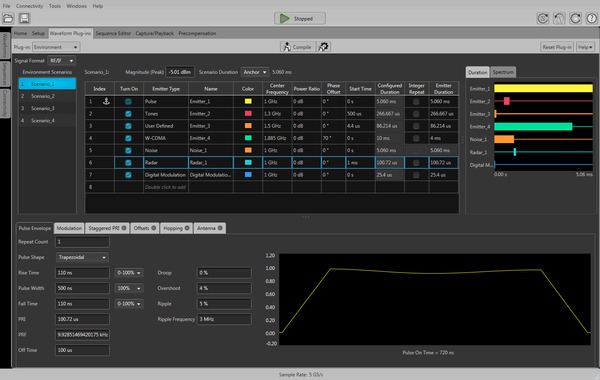Open the help question mark icon

tap(591, 18)
